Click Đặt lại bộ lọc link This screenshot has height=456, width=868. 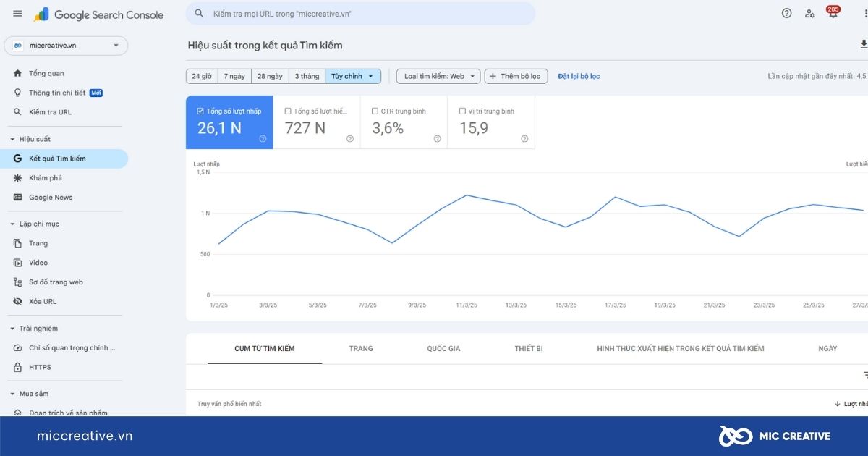579,76
